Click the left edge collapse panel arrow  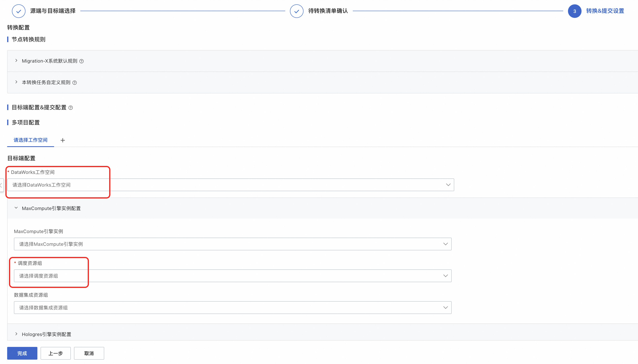click(1, 185)
